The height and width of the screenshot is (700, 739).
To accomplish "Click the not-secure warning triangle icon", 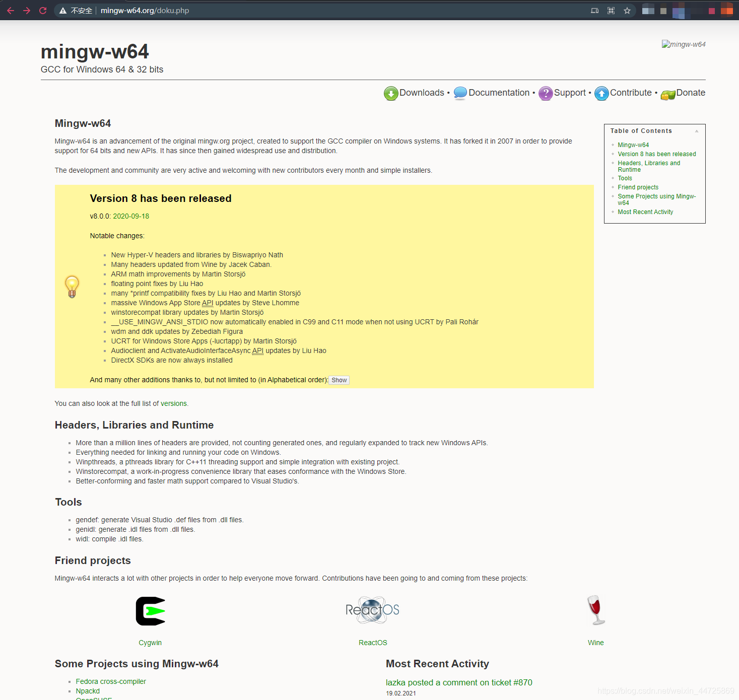I will point(63,11).
